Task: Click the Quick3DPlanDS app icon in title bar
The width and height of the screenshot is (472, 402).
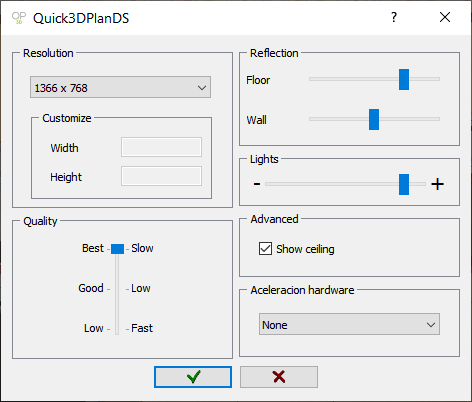Action: [x=19, y=18]
